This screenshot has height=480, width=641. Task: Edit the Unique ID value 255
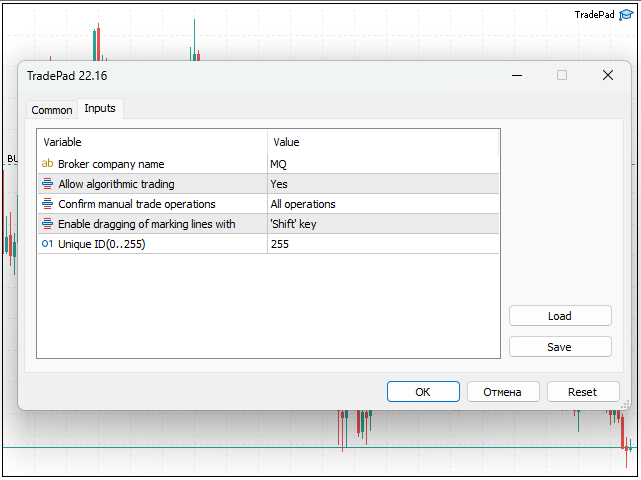(x=382, y=244)
